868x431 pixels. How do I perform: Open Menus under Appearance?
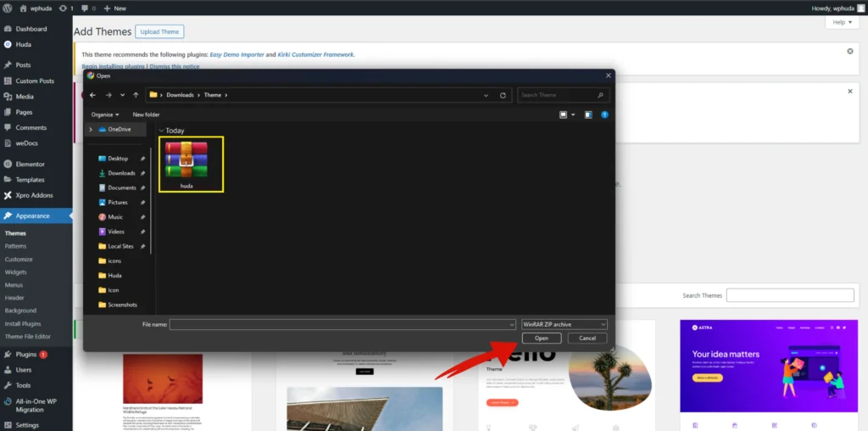tap(14, 285)
